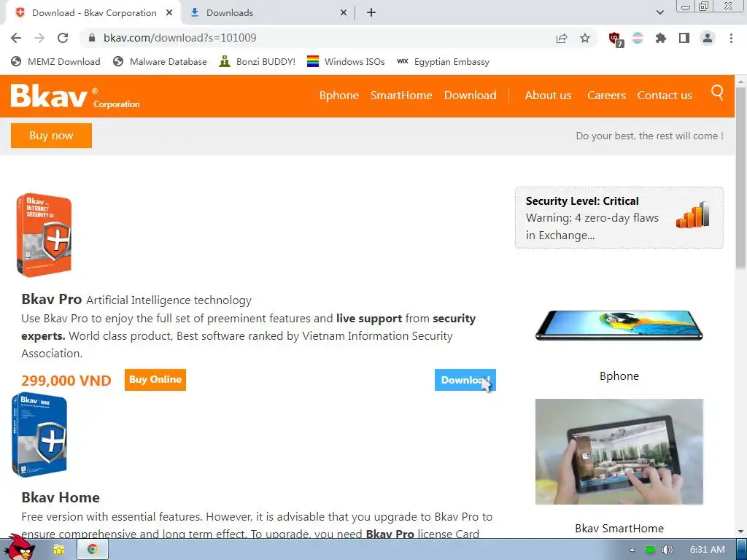747x560 pixels.
Task: Click the address bar URL
Action: (x=179, y=38)
